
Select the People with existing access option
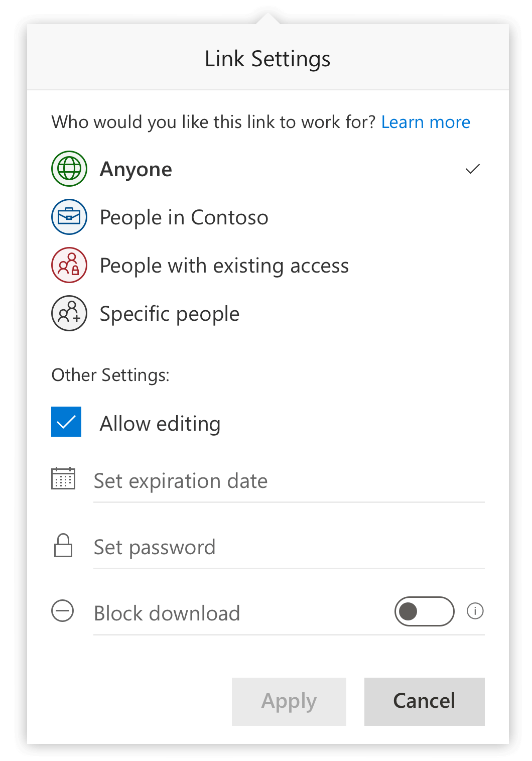[224, 265]
